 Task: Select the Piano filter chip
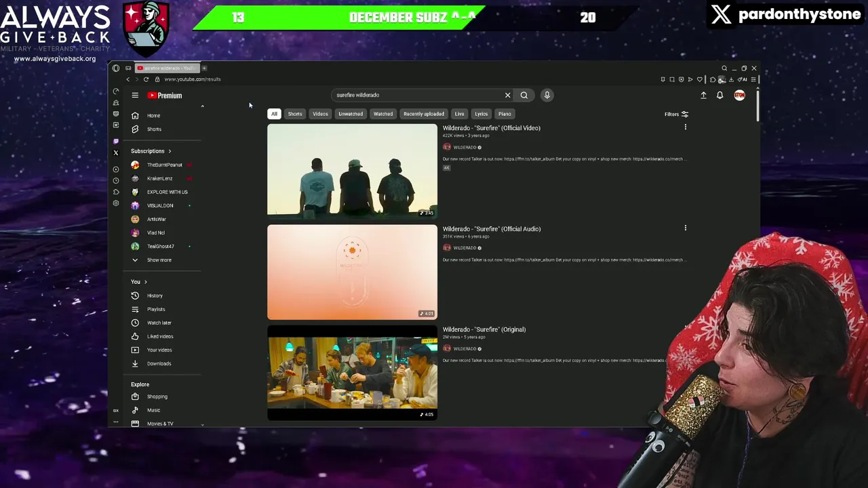pos(505,114)
